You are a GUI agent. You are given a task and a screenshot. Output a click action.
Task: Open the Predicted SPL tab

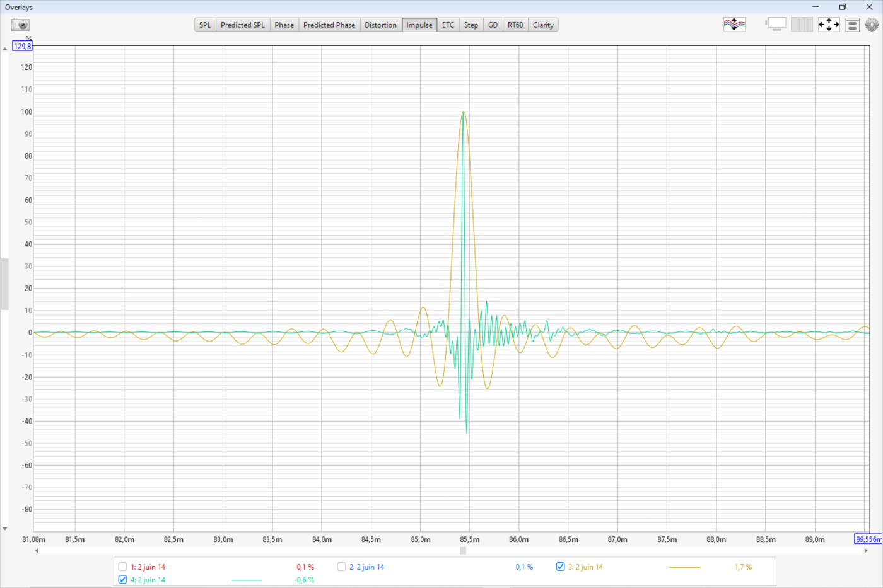click(243, 25)
